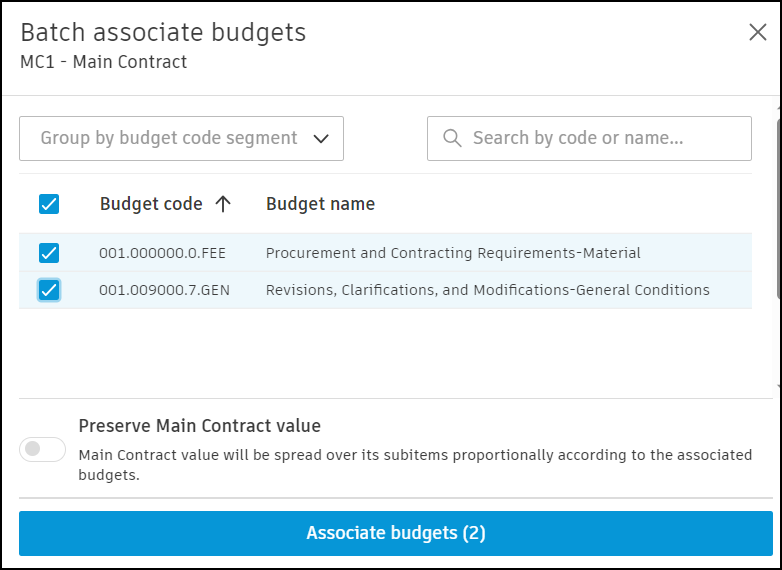Select the 001.009000.7.GEN budget code cell
Image resolution: width=782 pixels, height=570 pixels.
point(163,290)
